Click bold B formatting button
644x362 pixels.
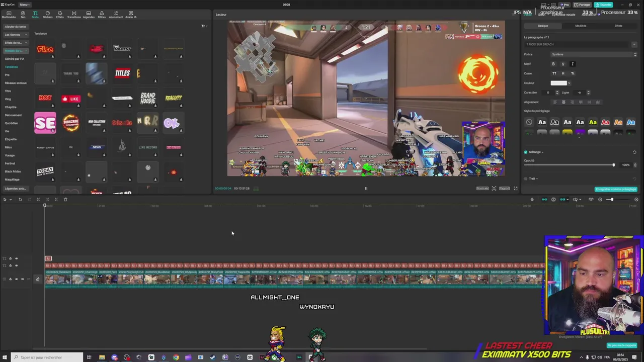point(553,64)
